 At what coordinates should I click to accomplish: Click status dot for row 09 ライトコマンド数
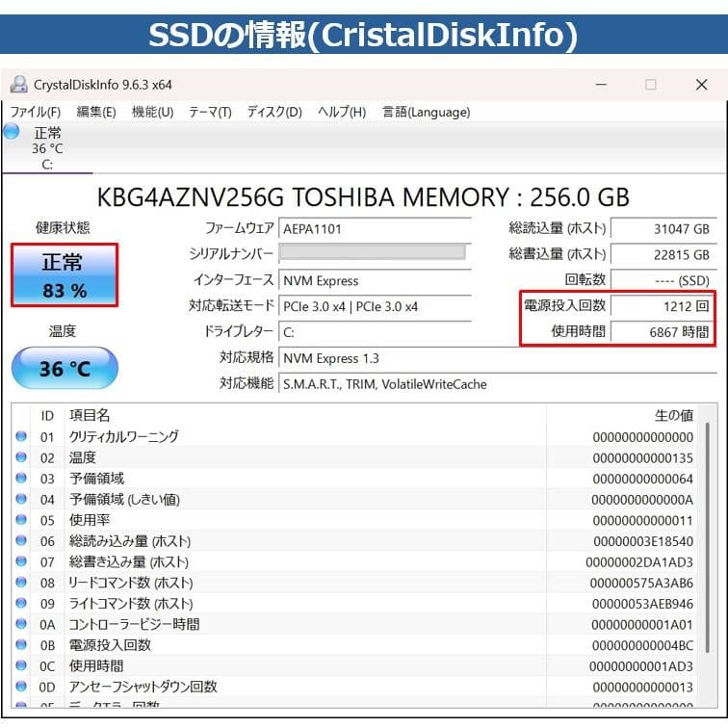[21, 603]
